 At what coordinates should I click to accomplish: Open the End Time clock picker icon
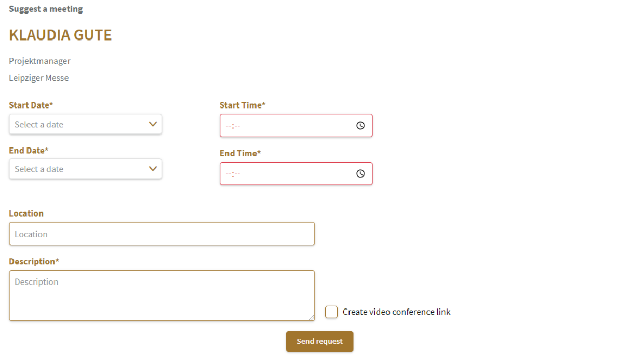point(360,174)
